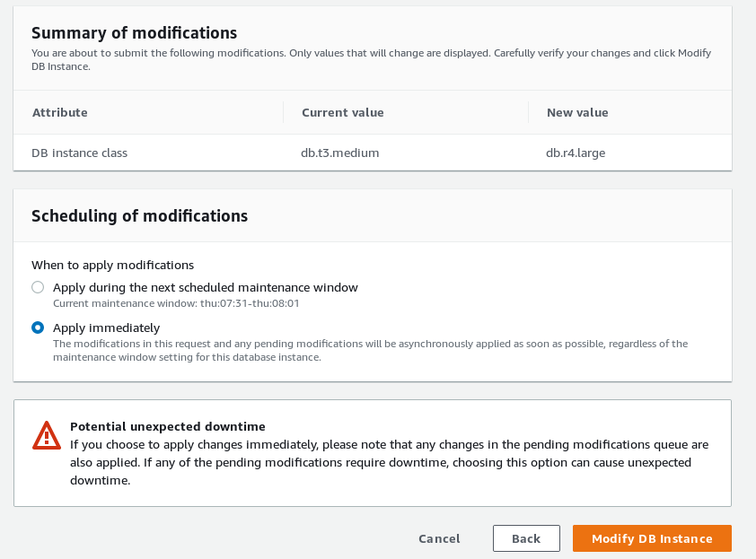Click the asynchronously applied explanation text
The width and height of the screenshot is (756, 559).
[370, 350]
